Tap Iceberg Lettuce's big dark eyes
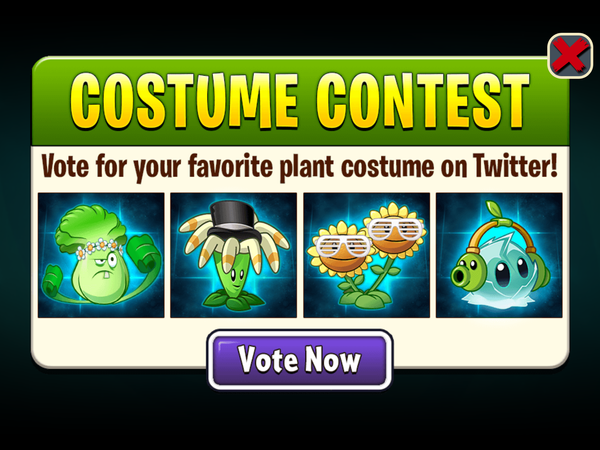Image resolution: width=600 pixels, height=450 pixels. click(x=511, y=270)
